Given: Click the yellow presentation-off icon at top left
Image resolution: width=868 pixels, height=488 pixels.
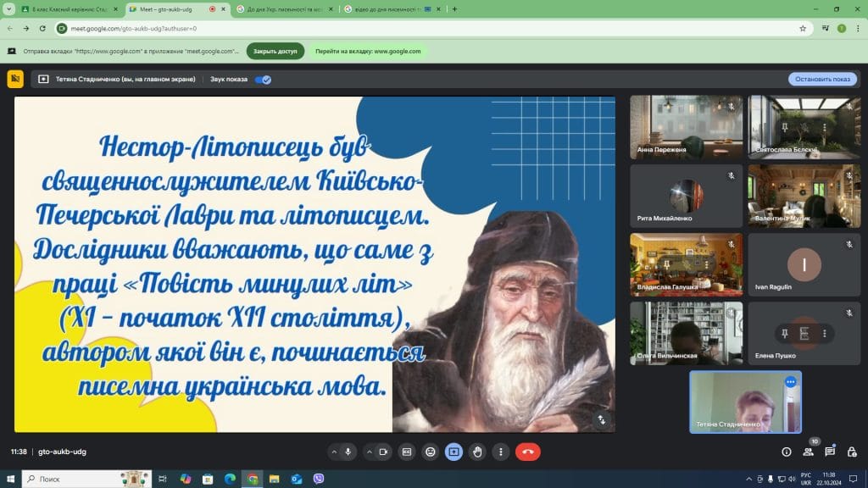Looking at the screenshot, I should coord(15,79).
